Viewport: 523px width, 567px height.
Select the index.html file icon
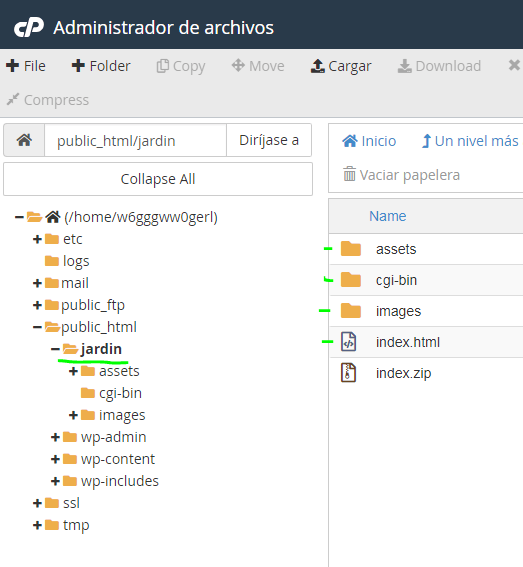[x=348, y=342]
